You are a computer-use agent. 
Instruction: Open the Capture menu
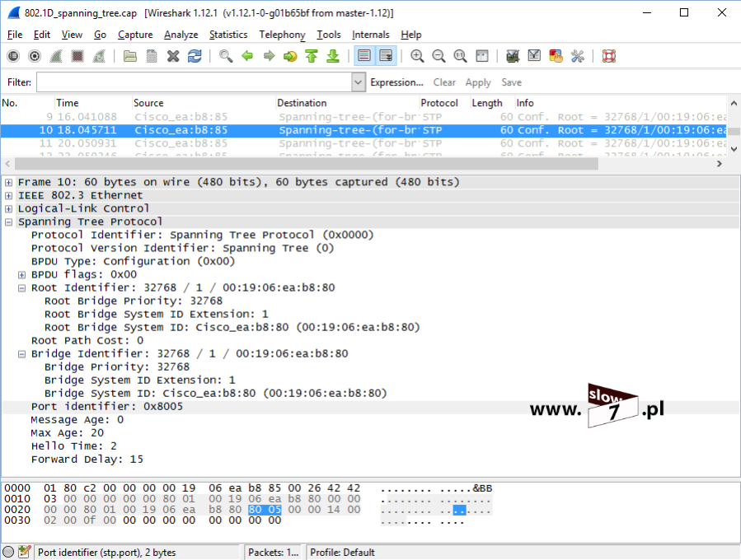tap(135, 35)
